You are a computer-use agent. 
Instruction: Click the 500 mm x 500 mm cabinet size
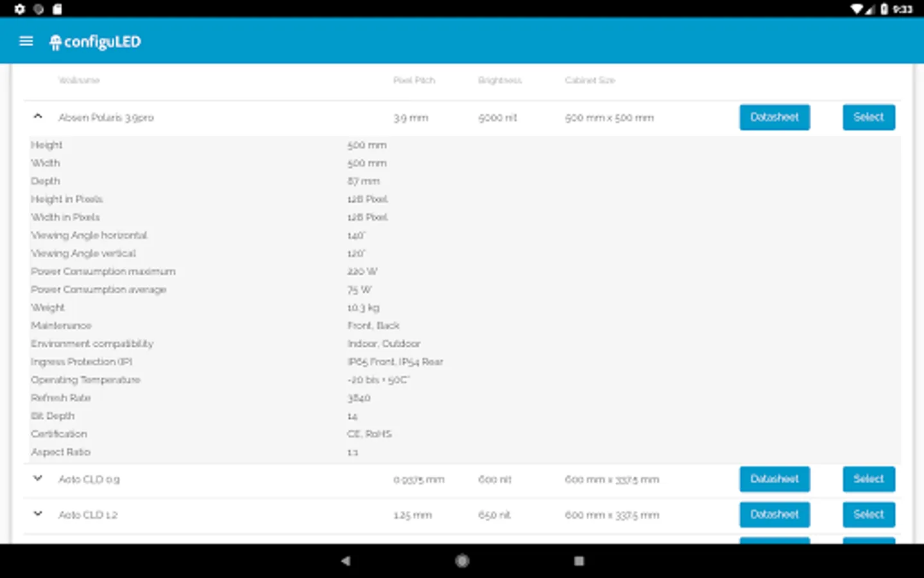pyautogui.click(x=610, y=118)
